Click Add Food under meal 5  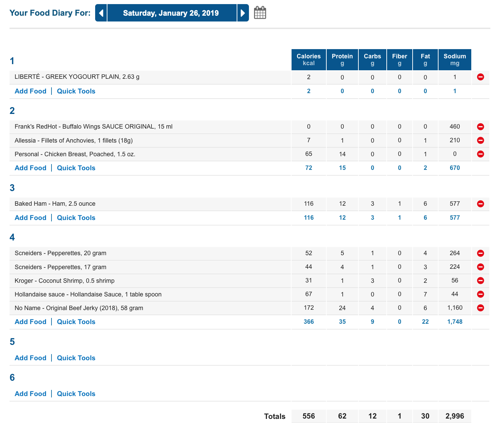(30, 358)
